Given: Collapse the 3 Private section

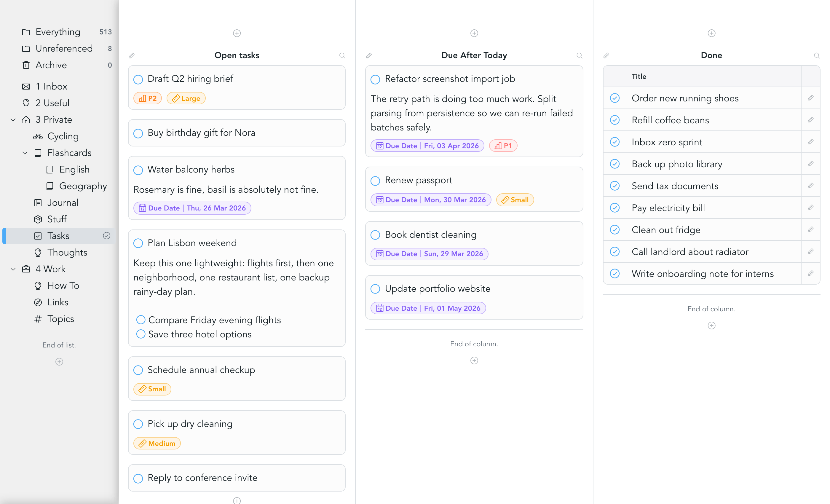Looking at the screenshot, I should tap(13, 119).
